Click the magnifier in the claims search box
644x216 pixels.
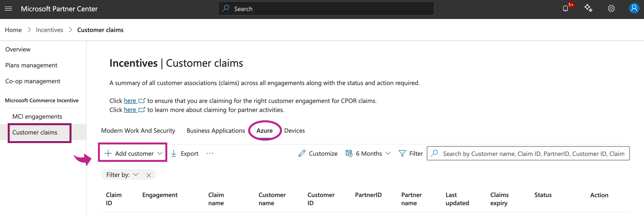point(435,153)
